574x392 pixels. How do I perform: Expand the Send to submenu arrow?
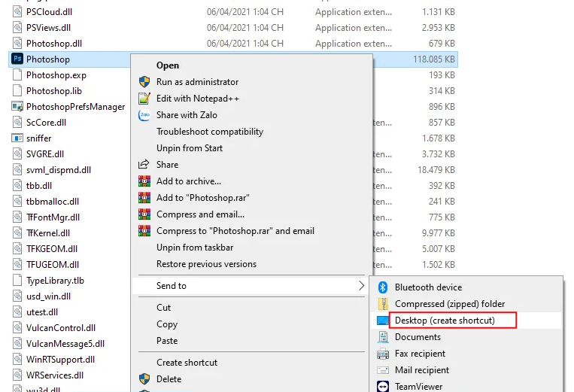tap(361, 286)
